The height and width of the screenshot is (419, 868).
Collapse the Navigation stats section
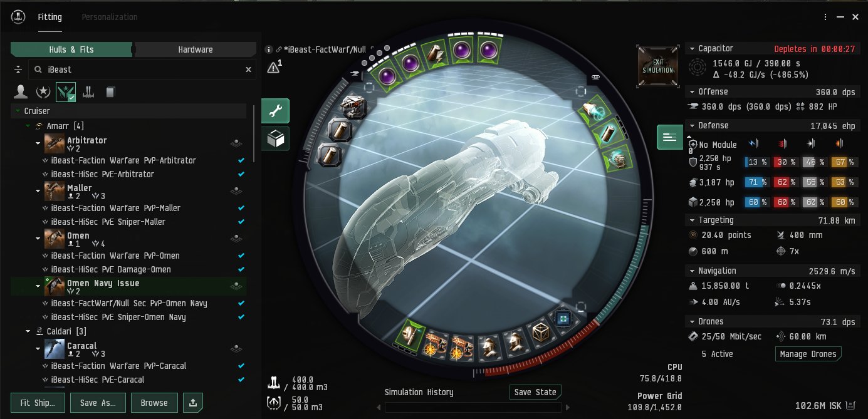692,271
